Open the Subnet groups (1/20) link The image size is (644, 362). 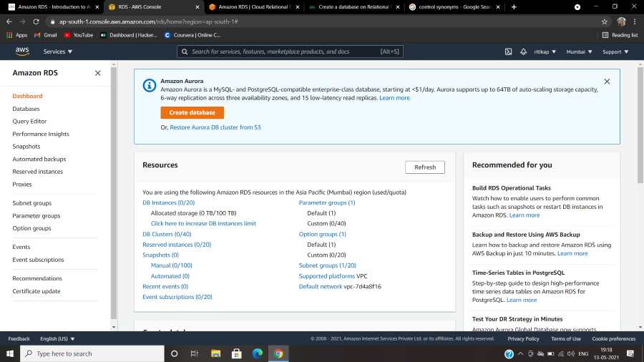click(x=327, y=265)
